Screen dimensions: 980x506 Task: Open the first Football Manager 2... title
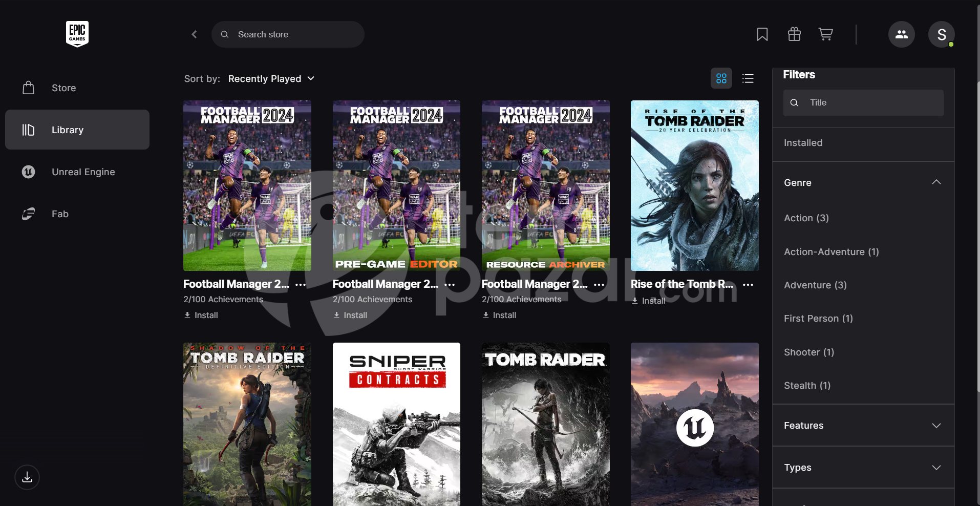click(236, 284)
